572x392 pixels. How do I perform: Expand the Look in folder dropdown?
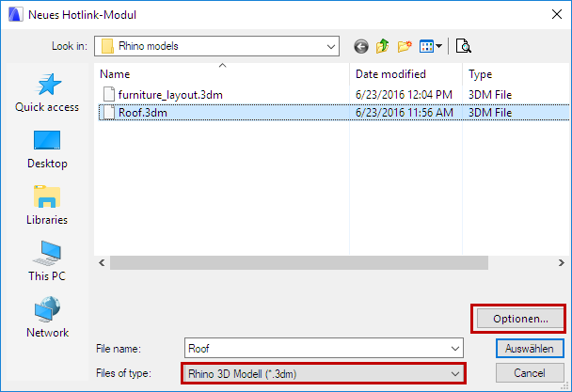tap(331, 46)
